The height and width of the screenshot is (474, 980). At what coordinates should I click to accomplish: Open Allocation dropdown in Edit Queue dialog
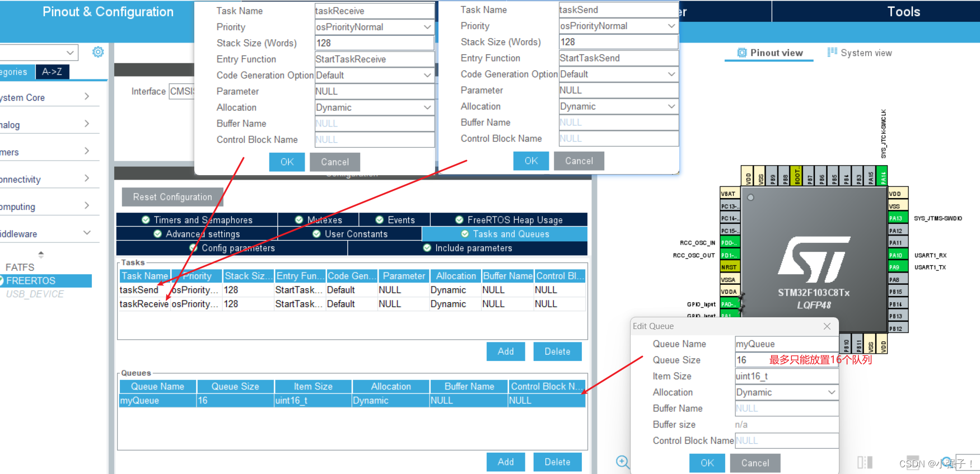pos(831,392)
